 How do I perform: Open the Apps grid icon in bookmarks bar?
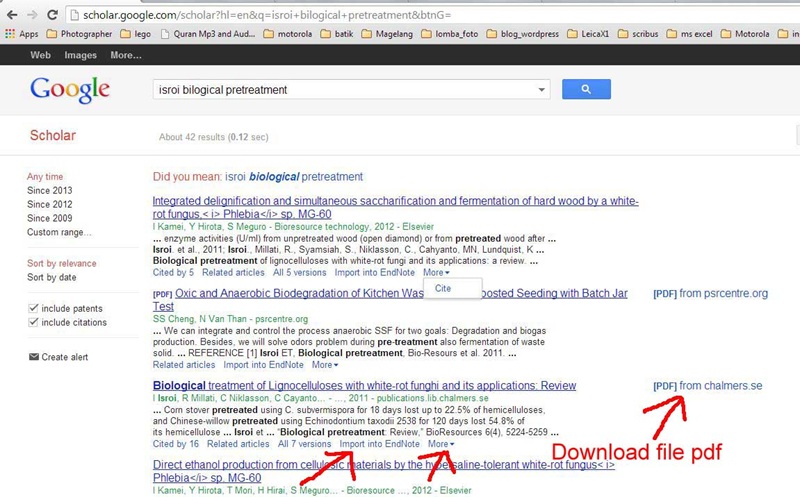pyautogui.click(x=10, y=34)
